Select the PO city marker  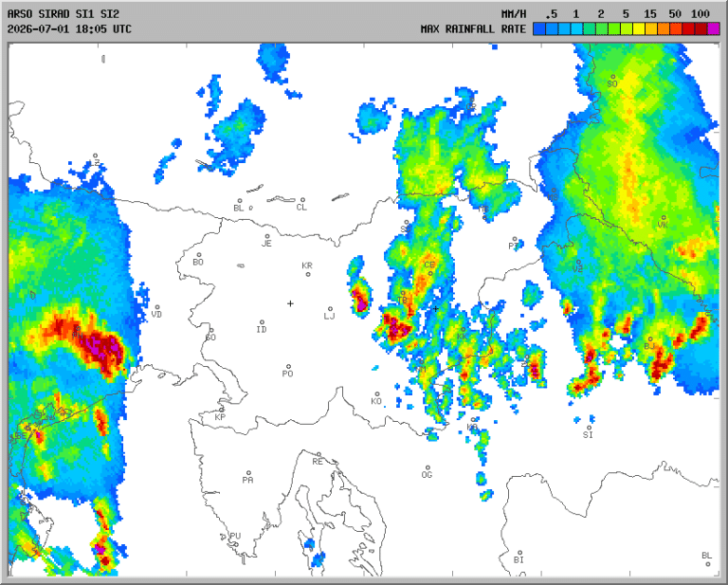coord(288,366)
